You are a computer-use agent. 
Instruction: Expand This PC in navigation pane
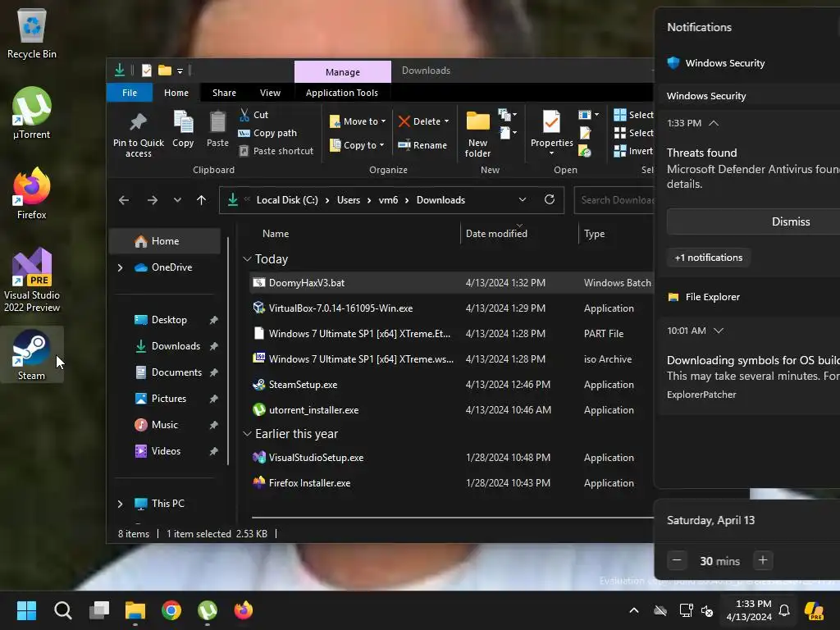(x=120, y=504)
